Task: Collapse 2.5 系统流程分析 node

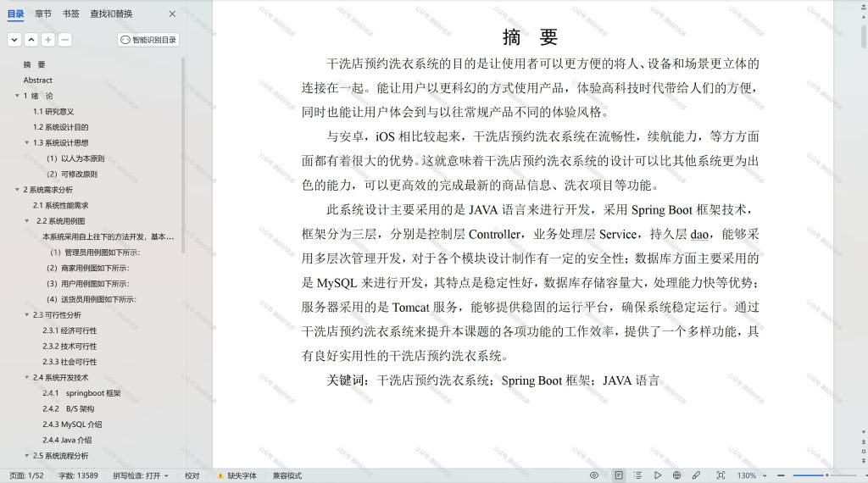Action: [26, 456]
